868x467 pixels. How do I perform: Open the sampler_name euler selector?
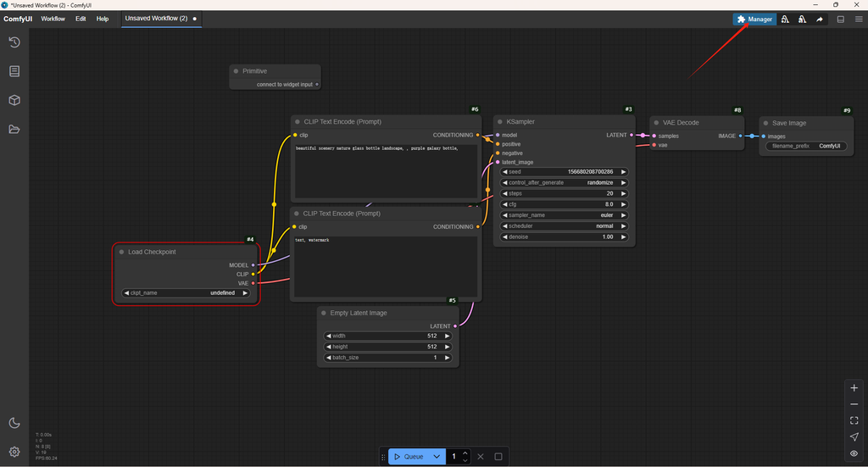click(x=564, y=215)
